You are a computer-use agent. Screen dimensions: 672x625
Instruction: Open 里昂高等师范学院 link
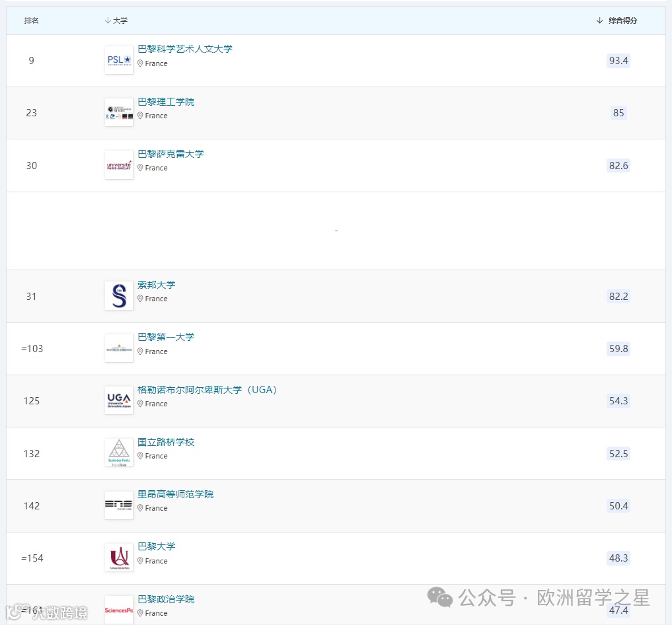[175, 494]
